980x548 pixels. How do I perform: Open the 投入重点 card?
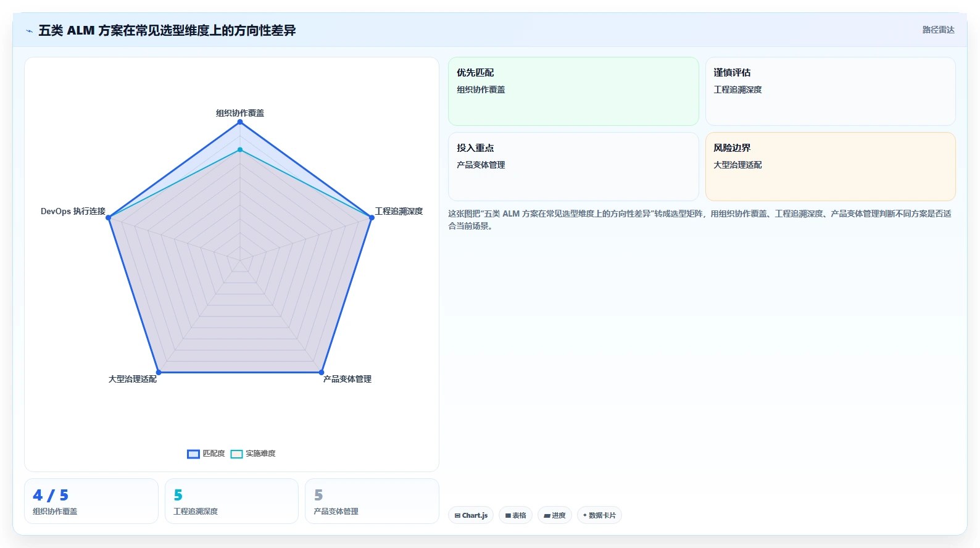point(573,167)
